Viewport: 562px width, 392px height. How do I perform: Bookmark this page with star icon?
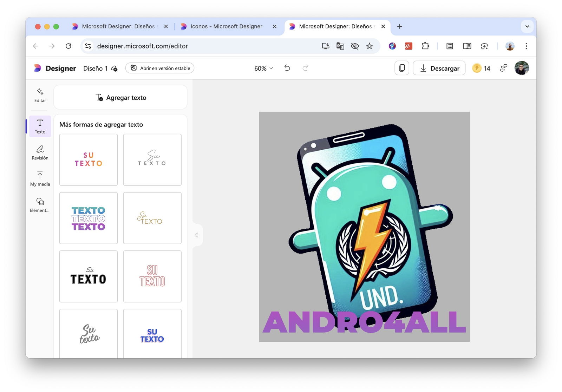(370, 46)
